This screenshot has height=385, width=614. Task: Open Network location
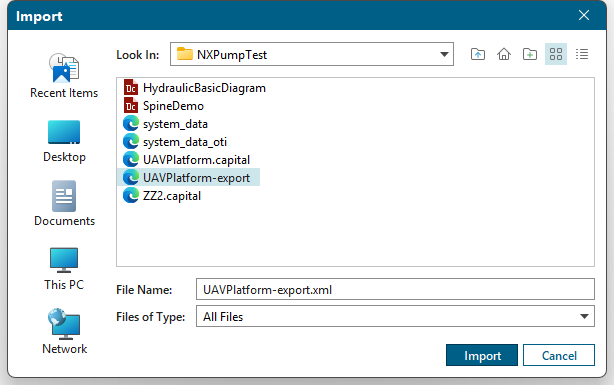click(64, 331)
